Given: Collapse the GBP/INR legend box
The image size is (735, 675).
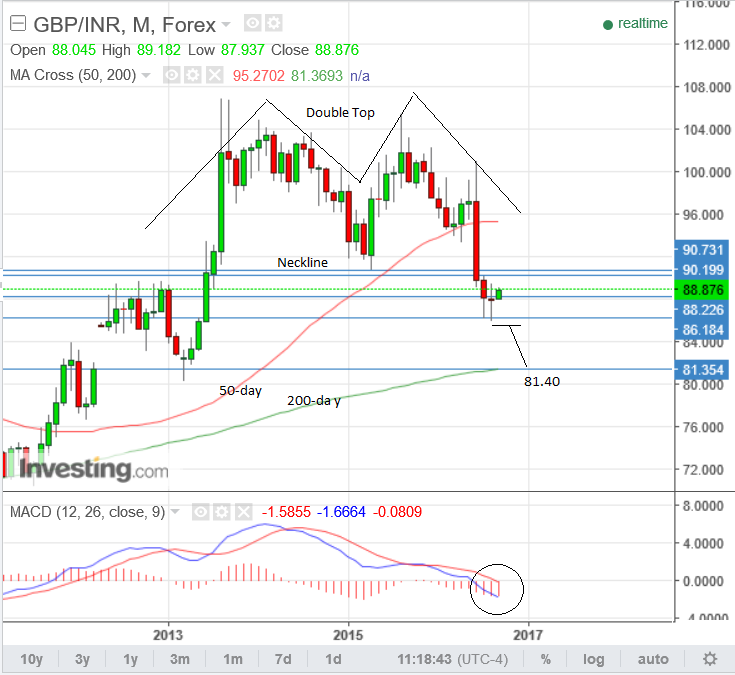Looking at the screenshot, I should (x=17, y=23).
